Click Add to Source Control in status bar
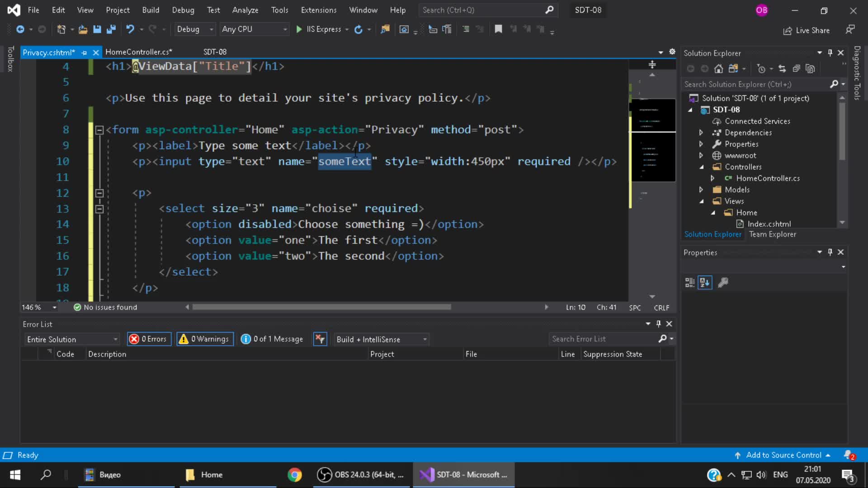This screenshot has width=868, height=488. click(x=783, y=455)
